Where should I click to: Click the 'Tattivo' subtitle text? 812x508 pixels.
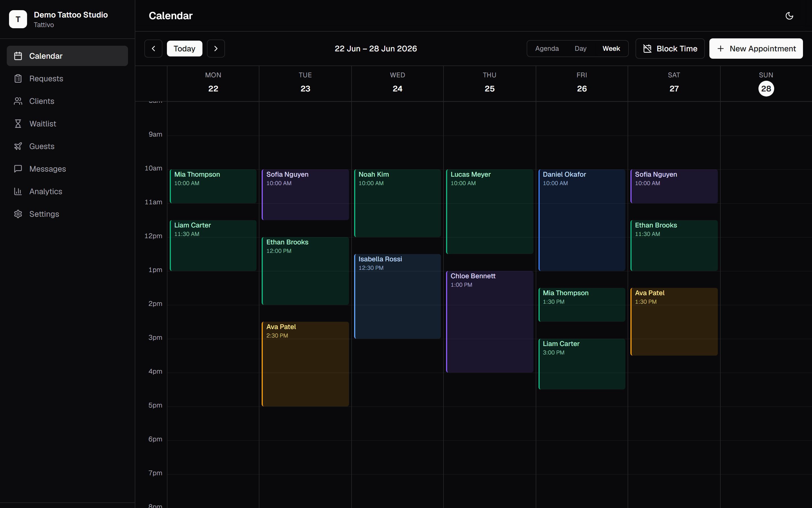coord(44,25)
